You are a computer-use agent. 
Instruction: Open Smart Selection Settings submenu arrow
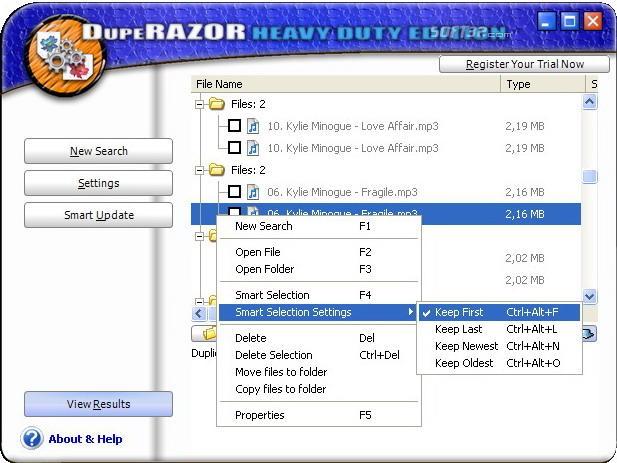click(x=410, y=312)
